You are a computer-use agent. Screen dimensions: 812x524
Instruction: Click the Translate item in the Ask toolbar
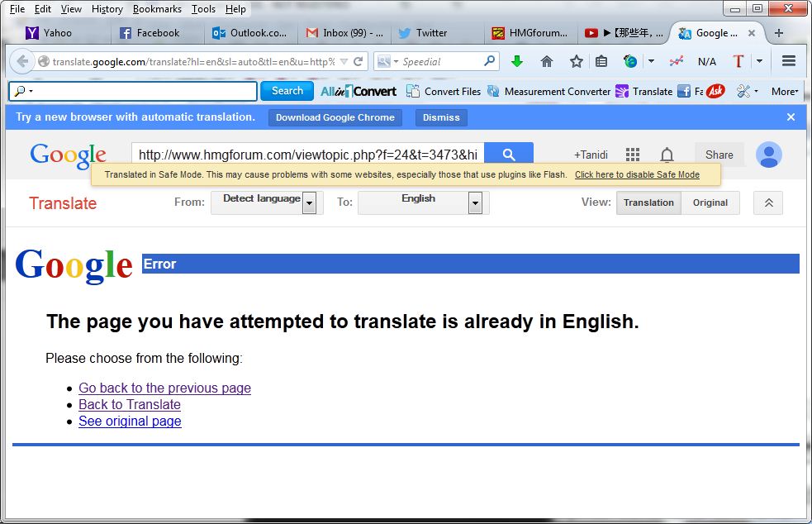(x=643, y=91)
